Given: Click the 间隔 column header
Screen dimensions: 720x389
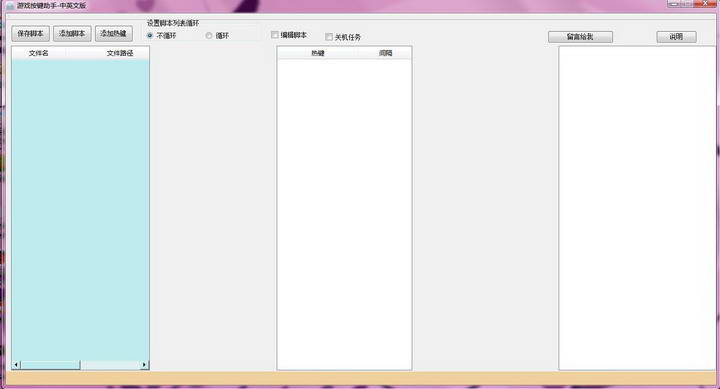Looking at the screenshot, I should (x=385, y=53).
